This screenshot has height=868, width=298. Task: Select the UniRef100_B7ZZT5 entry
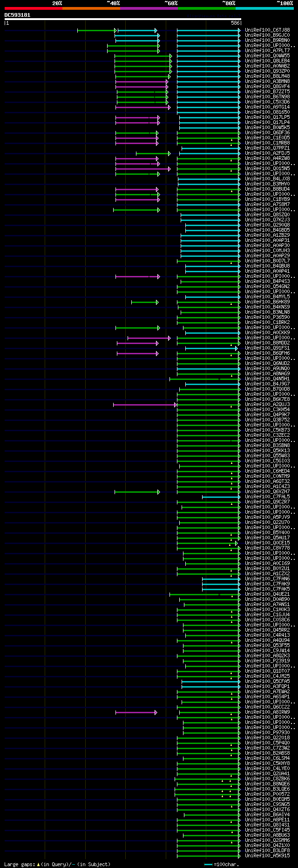pos(267,92)
